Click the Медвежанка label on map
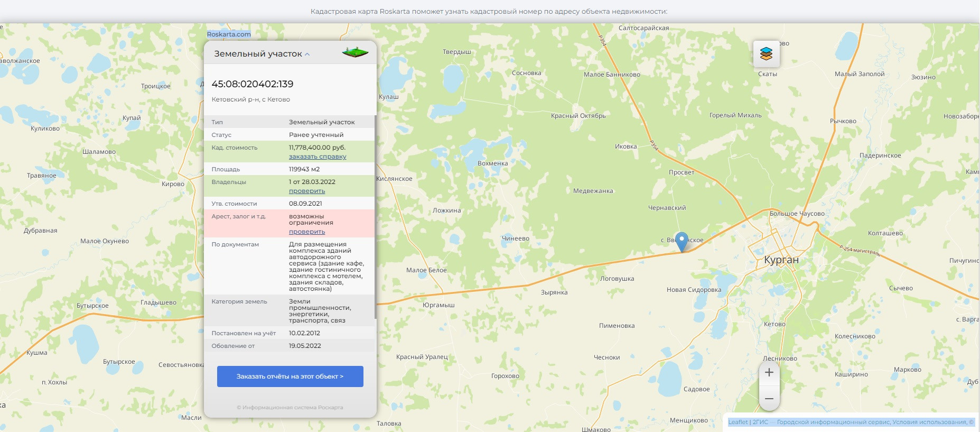 pos(593,191)
